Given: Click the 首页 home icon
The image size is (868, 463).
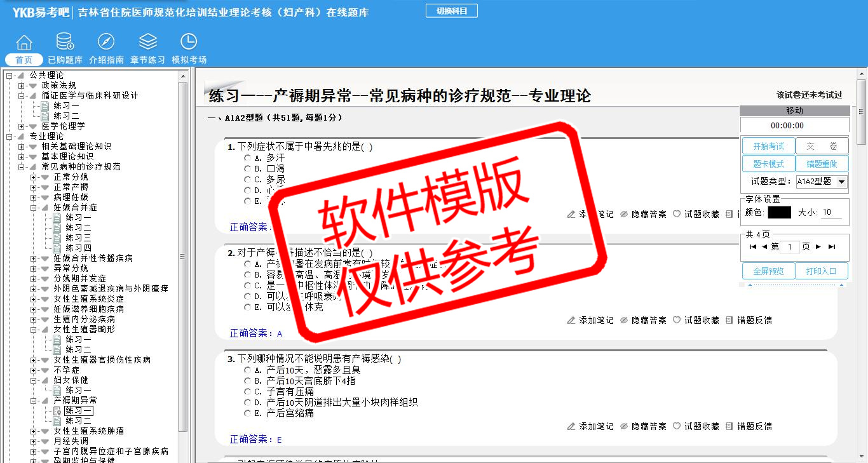Looking at the screenshot, I should [24, 43].
